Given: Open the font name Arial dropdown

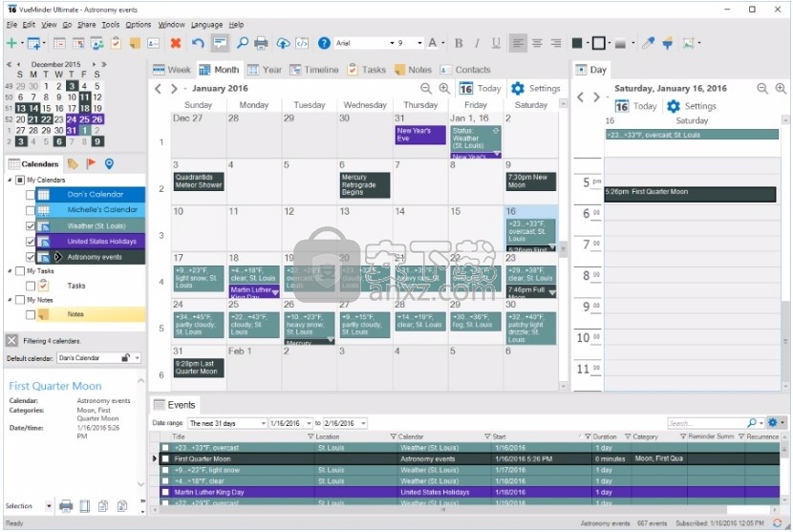Looking at the screenshot, I should [x=392, y=44].
